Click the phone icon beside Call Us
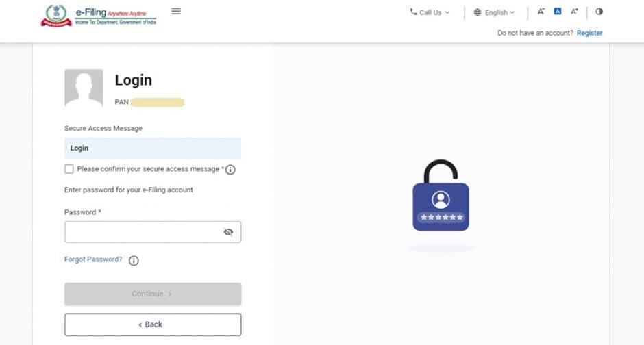644x345 pixels. [413, 12]
